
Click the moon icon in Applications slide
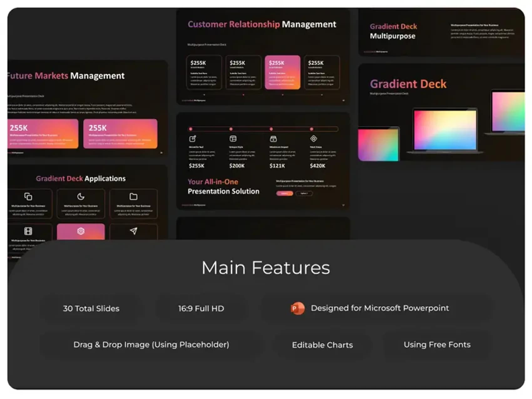(81, 196)
